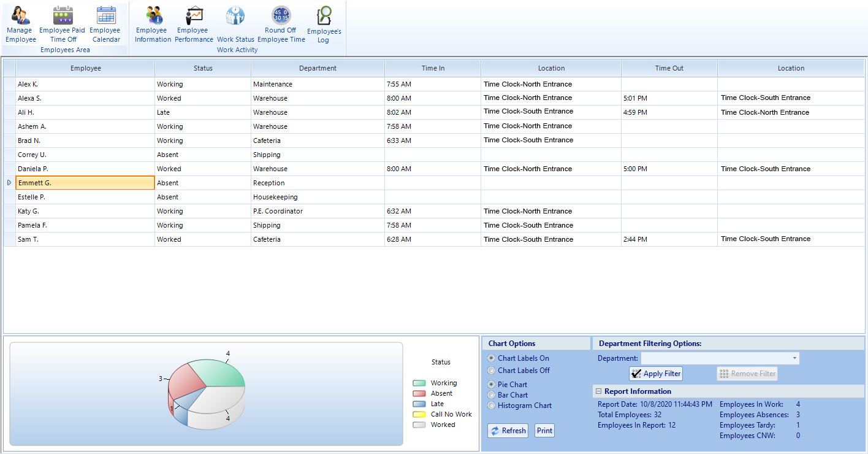This screenshot has width=868, height=454.
Task: Click the row indicator arrow beside Emmett G.
Action: (9, 183)
